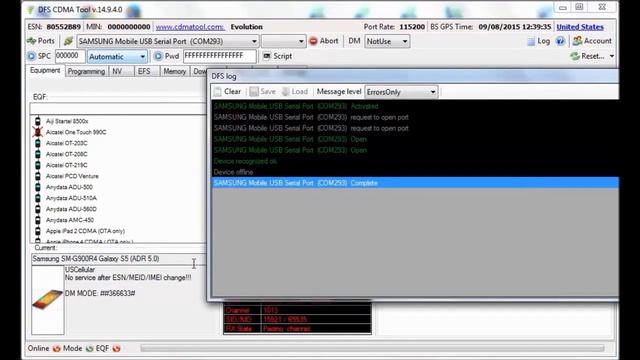Open the Message level ErrorsOnly dropdown
This screenshot has height=360, width=640.
401,92
